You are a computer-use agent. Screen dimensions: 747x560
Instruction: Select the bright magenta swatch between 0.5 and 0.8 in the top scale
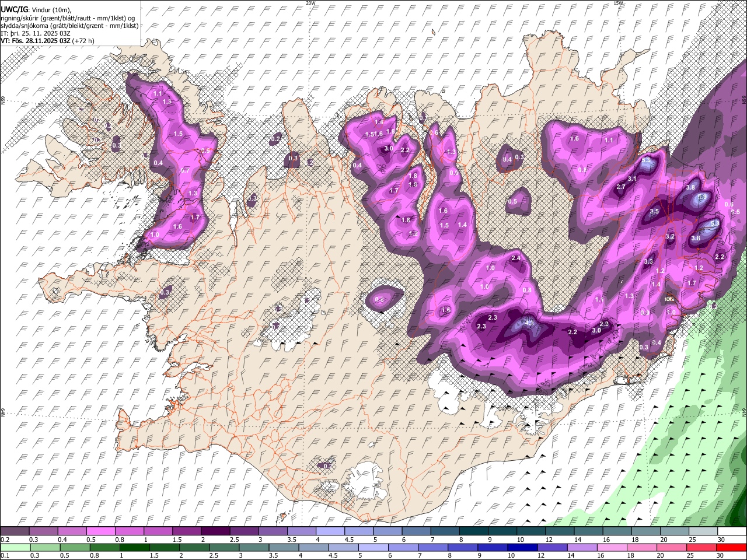(x=102, y=531)
